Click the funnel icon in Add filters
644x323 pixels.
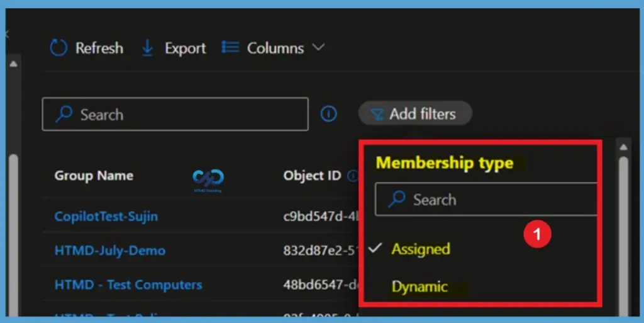(x=377, y=114)
